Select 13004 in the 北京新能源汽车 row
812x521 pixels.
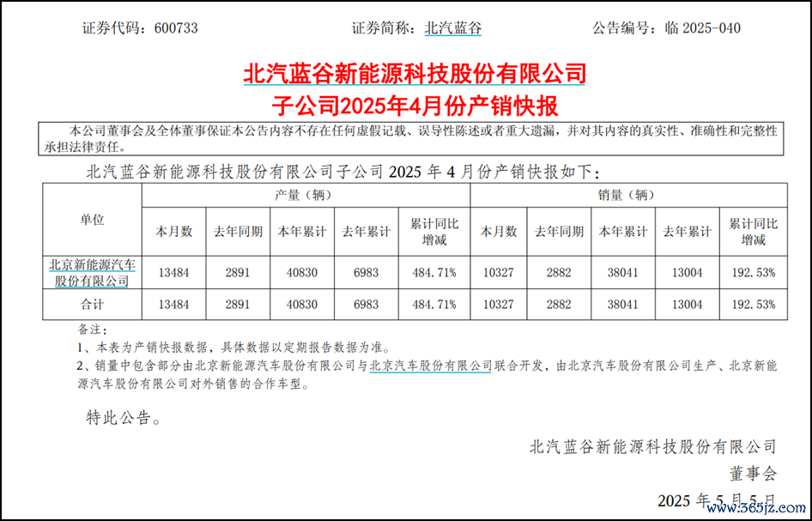pyautogui.click(x=688, y=272)
